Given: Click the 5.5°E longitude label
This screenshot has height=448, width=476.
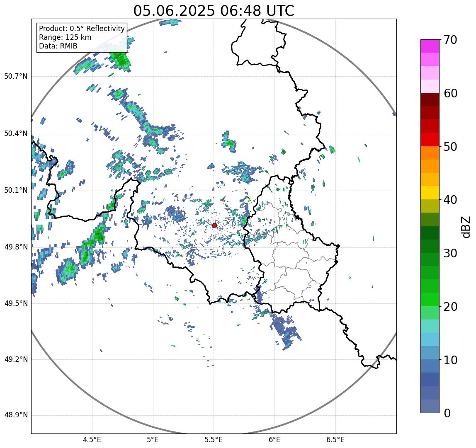Looking at the screenshot, I should [x=214, y=440].
